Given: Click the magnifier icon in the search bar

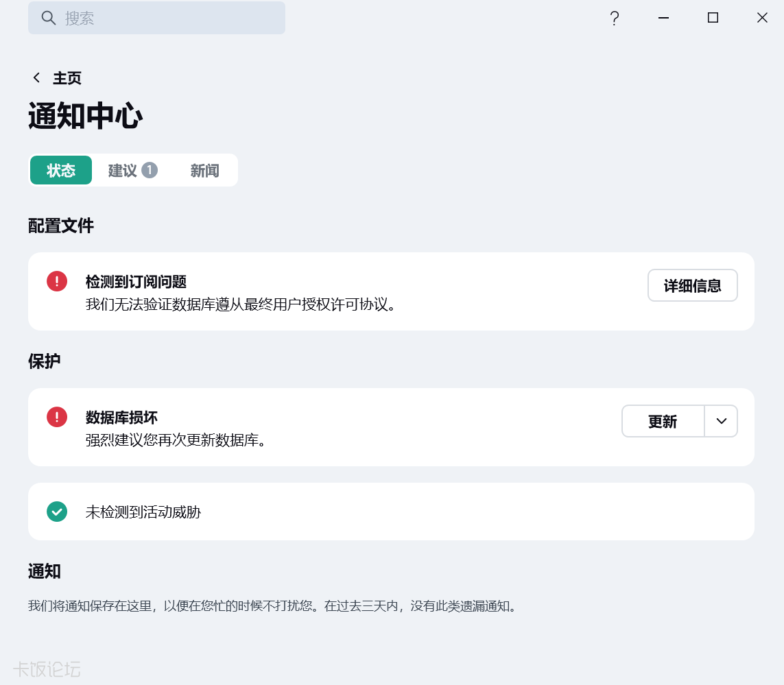Looking at the screenshot, I should 48,18.
